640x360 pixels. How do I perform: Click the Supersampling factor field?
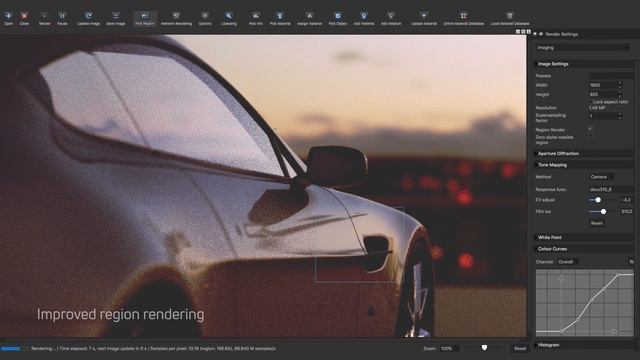tap(605, 116)
